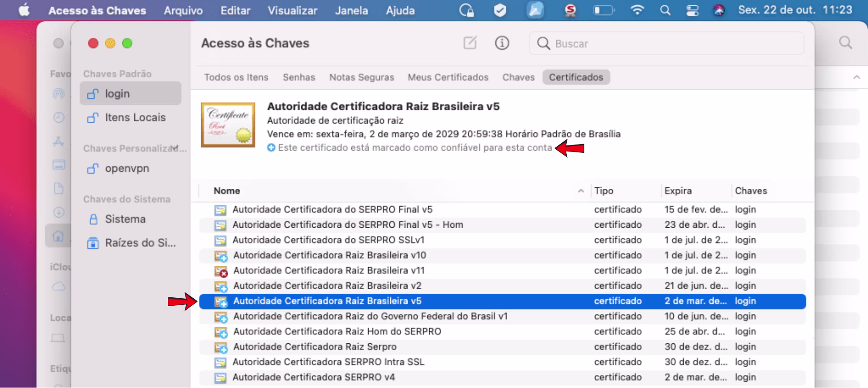Select SERPRO Final v5 - Hom certificate

(502, 225)
